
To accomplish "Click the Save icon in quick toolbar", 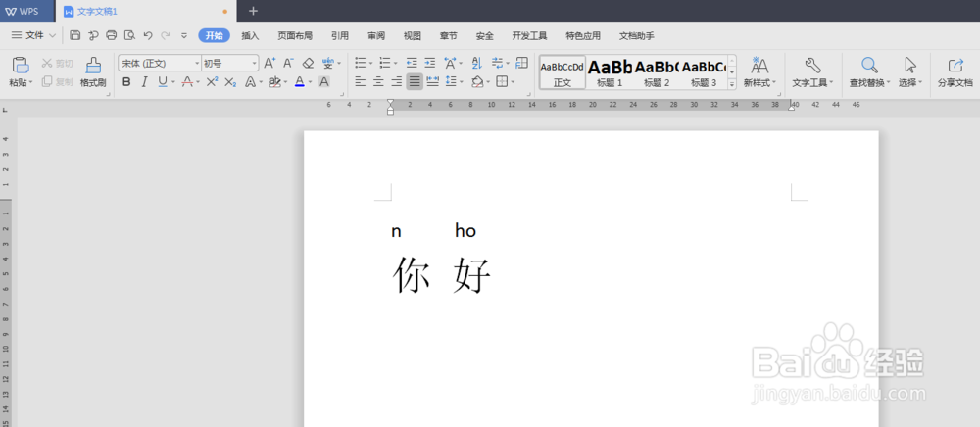I will point(75,35).
